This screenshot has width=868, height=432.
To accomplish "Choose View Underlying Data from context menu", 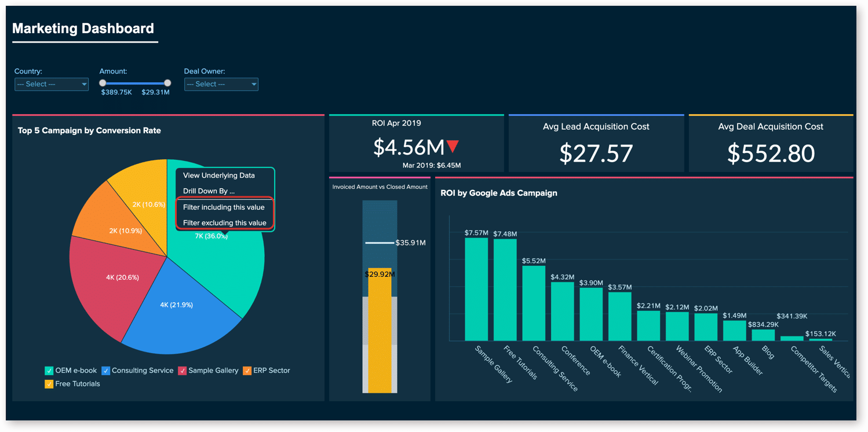I will (x=219, y=175).
